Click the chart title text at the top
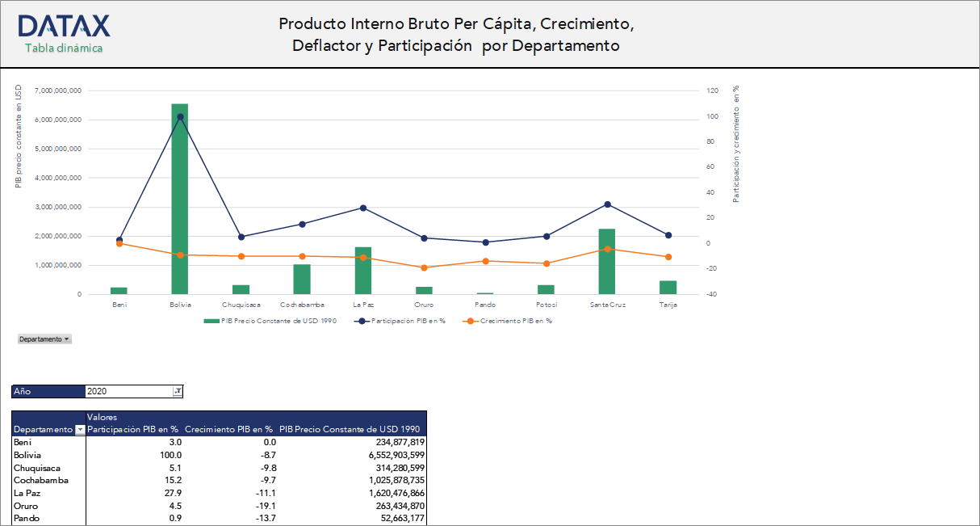Image resolution: width=980 pixels, height=526 pixels. [456, 35]
